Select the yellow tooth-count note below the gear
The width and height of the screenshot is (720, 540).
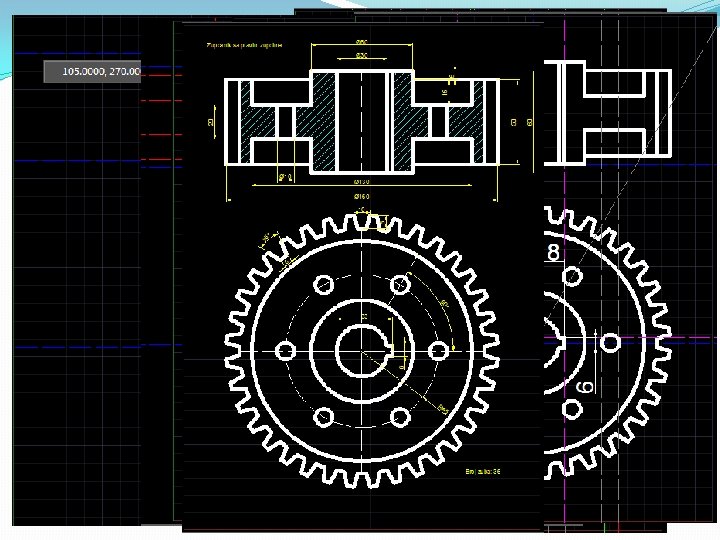[x=483, y=472]
